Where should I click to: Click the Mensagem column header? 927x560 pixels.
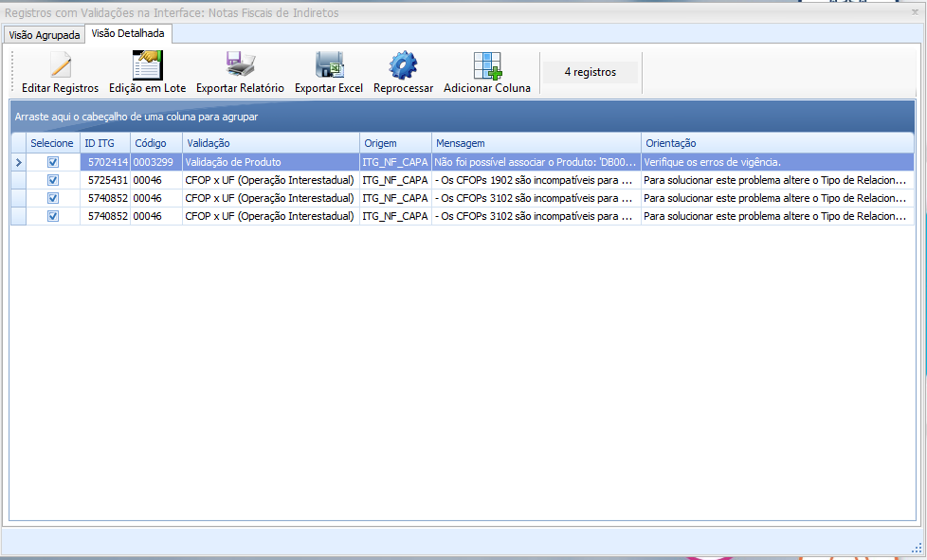tap(536, 143)
